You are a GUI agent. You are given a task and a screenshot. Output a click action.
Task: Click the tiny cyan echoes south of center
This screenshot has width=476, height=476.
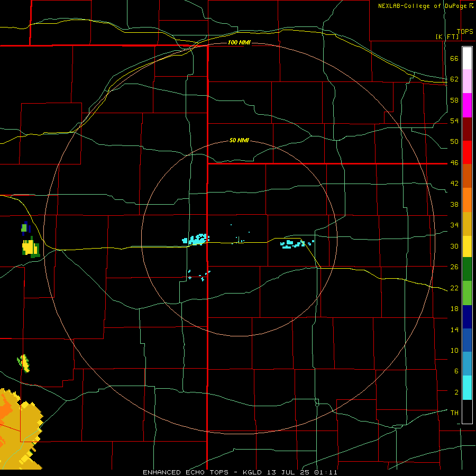(x=199, y=275)
